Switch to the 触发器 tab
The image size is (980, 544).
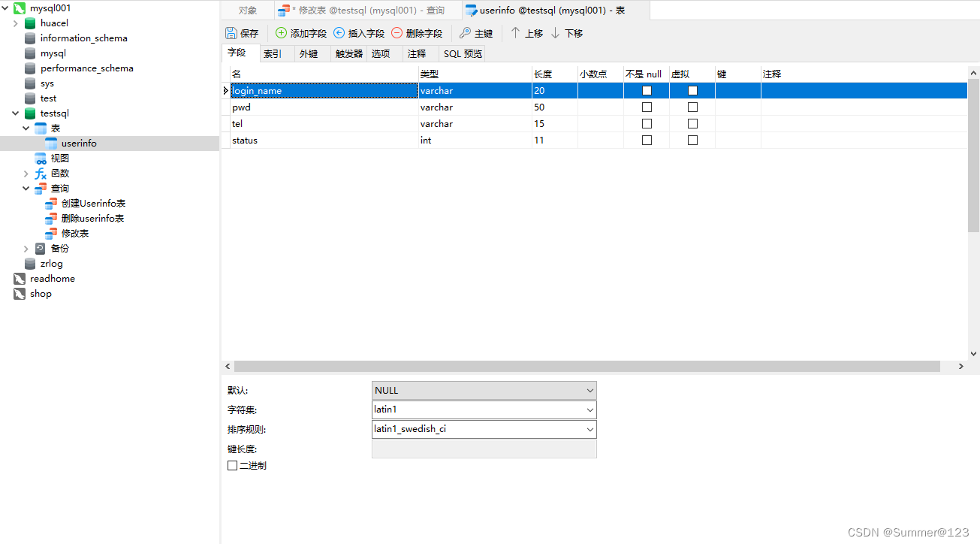coord(349,54)
